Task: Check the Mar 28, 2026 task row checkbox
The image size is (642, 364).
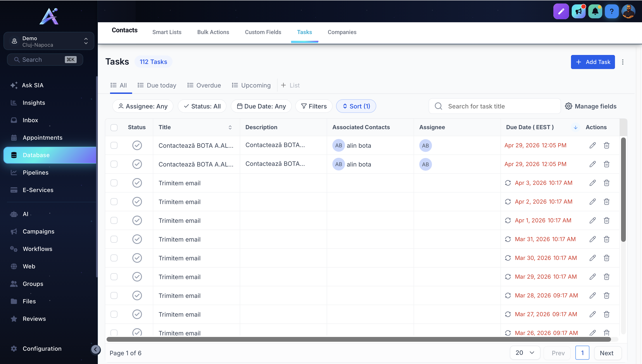Action: [x=114, y=295]
